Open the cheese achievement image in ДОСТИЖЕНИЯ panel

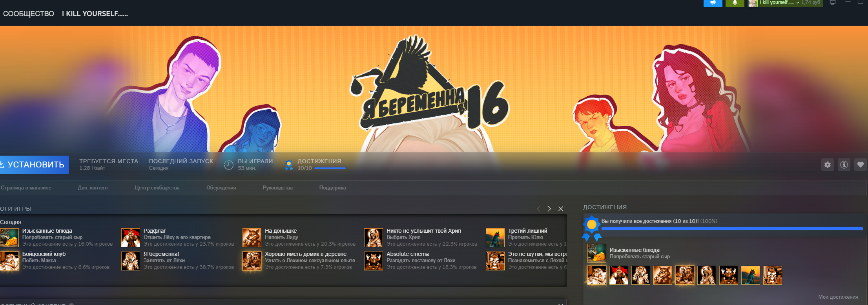597,253
